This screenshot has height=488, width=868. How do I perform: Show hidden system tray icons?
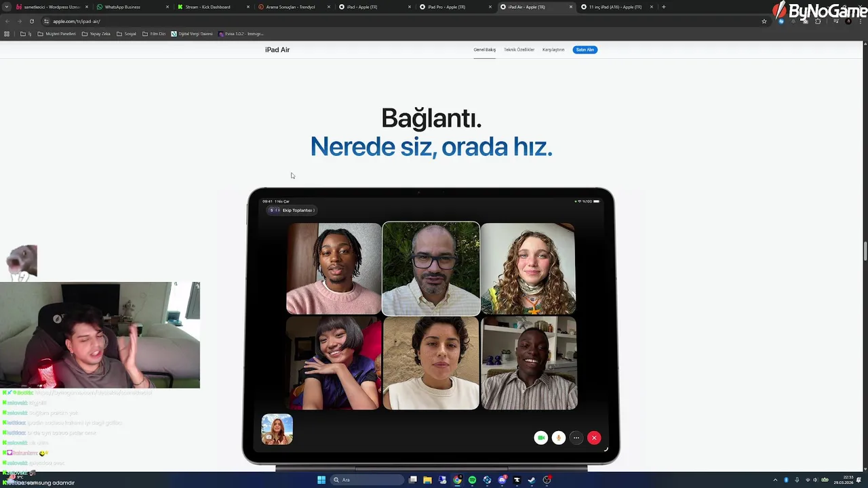coord(775,480)
